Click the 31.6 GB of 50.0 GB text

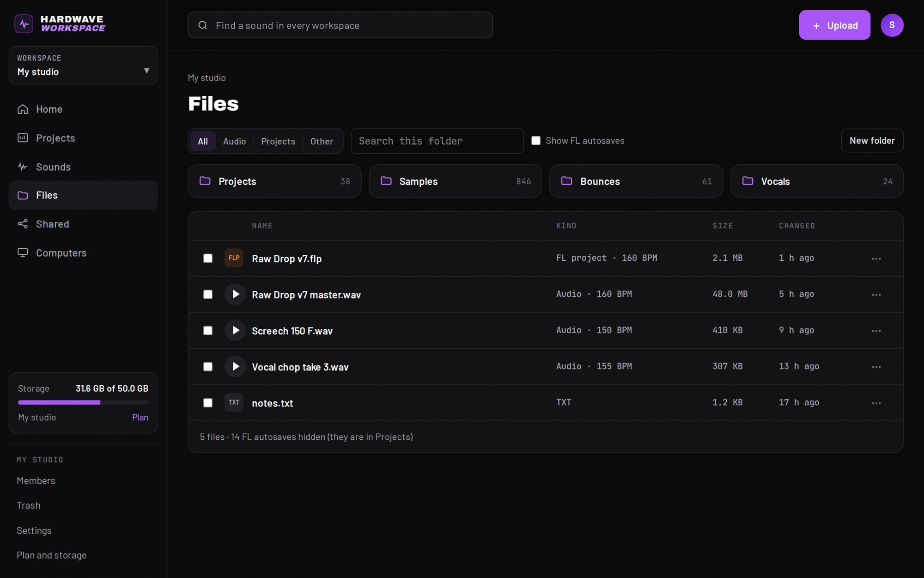click(112, 388)
